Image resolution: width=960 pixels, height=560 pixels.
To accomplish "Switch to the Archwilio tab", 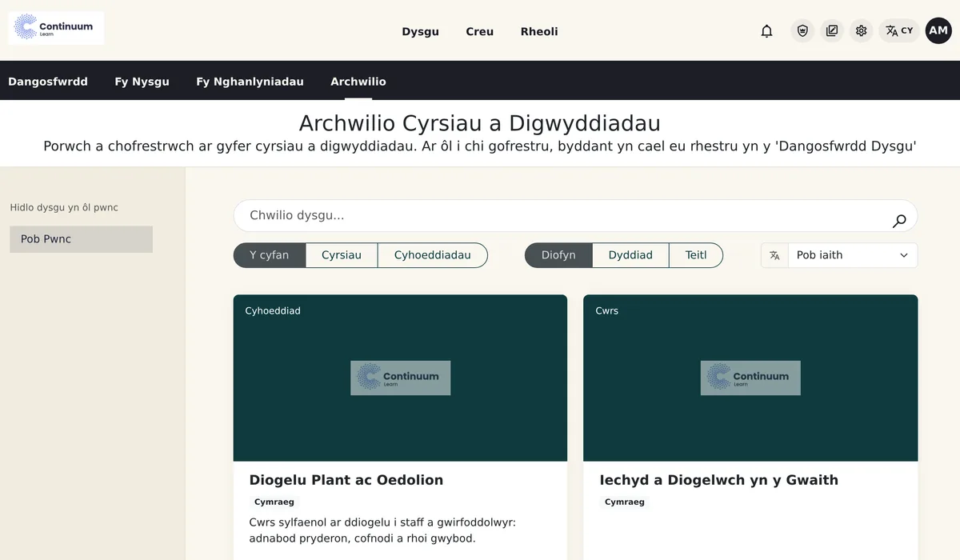I will [x=358, y=82].
